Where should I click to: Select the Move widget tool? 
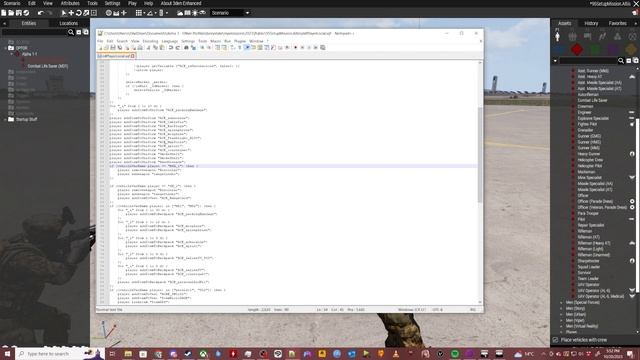(71, 13)
